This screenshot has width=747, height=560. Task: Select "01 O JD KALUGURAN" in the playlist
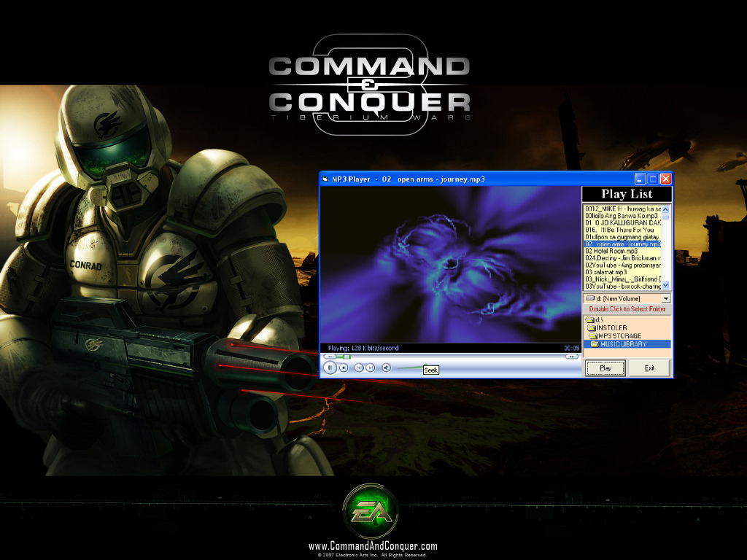[623, 223]
